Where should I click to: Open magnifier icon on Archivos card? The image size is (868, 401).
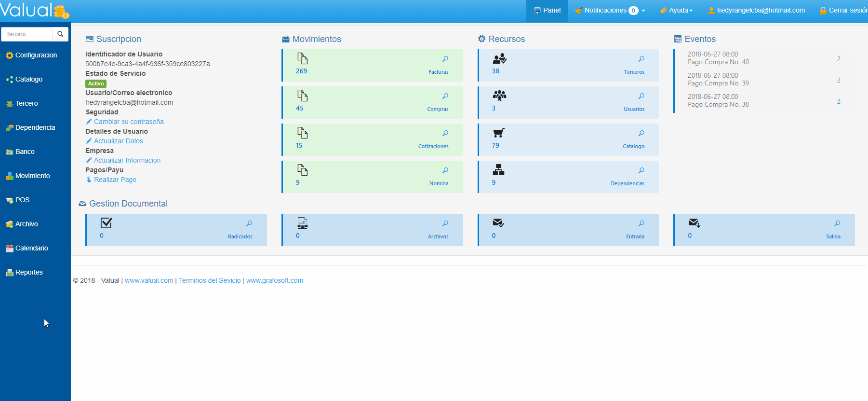pyautogui.click(x=445, y=223)
